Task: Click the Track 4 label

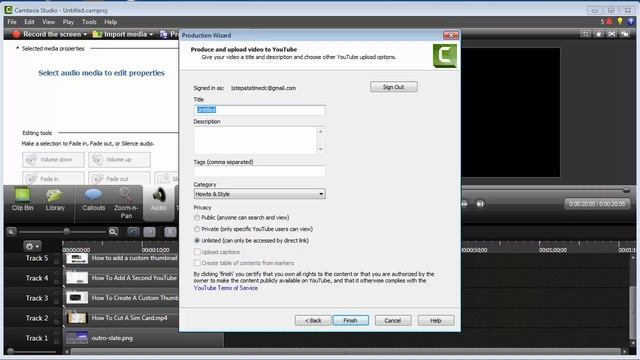Action: 37,278
